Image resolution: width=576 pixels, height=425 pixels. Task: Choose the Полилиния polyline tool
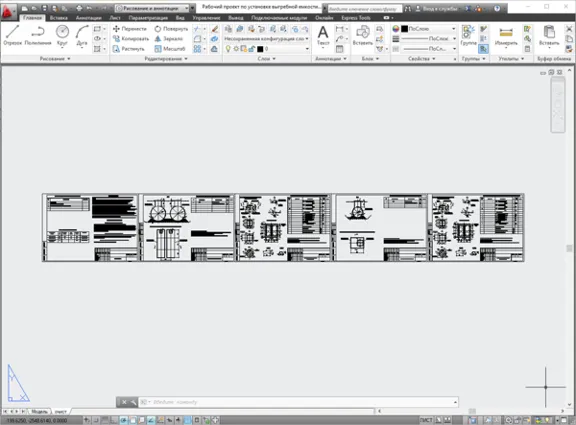pos(38,35)
